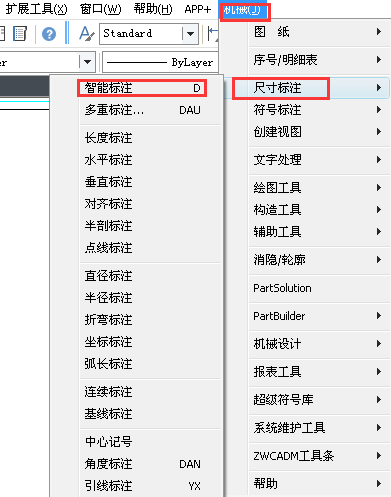Choose 角度标注 menu entry
This screenshot has height=497, width=391.
click(x=142, y=464)
